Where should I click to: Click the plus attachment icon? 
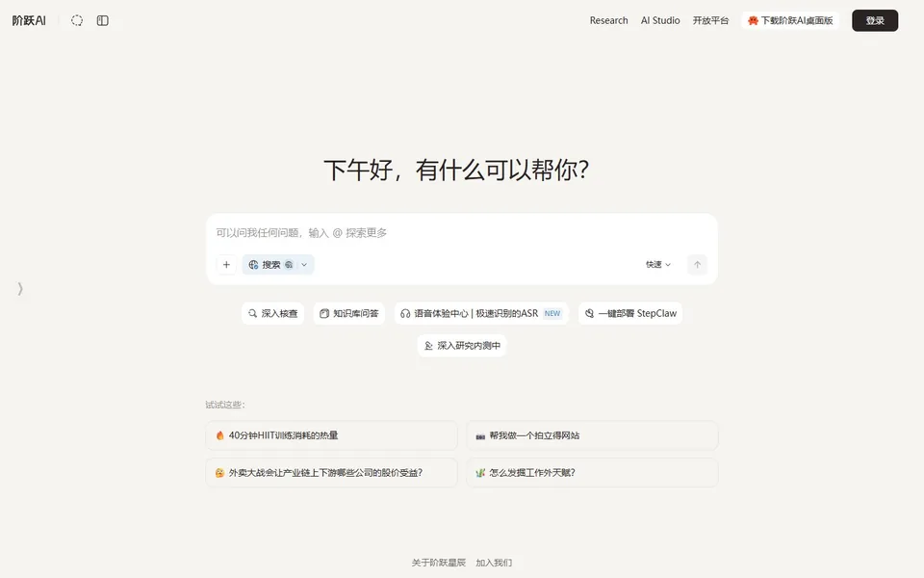[226, 265]
